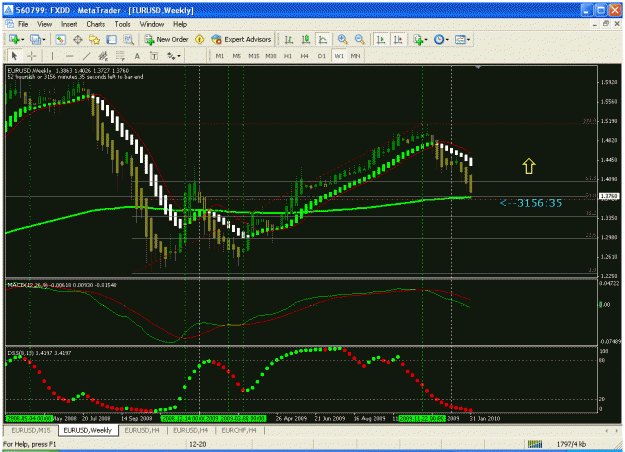Toggle the Expert Advisors button

click(x=241, y=39)
